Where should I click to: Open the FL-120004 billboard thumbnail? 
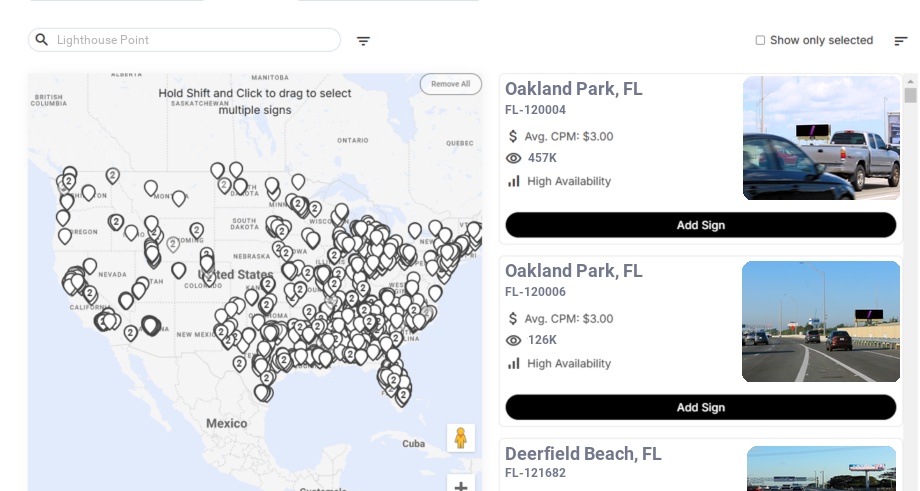click(821, 138)
